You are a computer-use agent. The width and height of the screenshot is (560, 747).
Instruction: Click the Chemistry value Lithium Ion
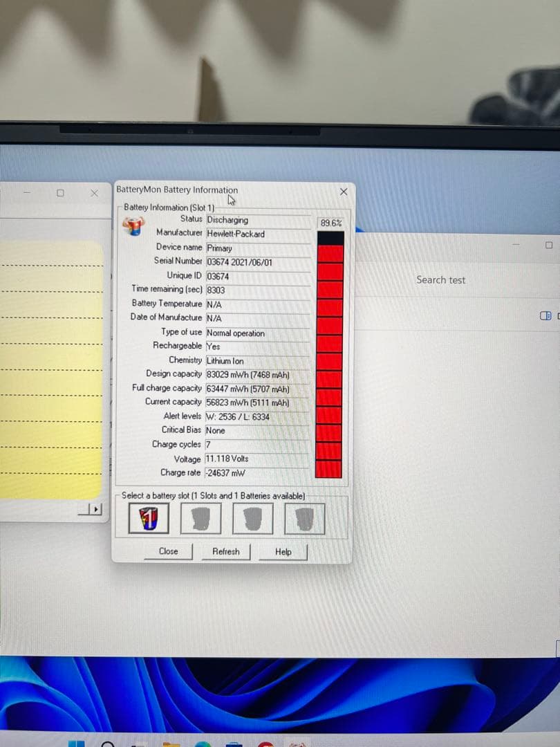pos(258,361)
